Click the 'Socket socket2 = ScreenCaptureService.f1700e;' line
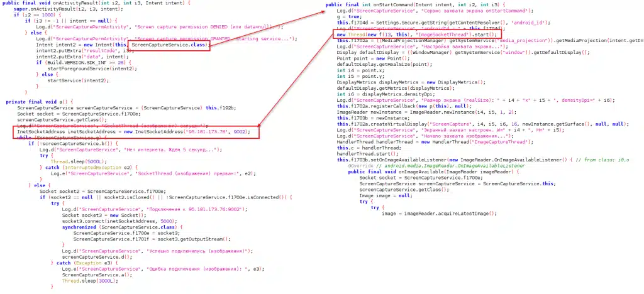This screenshot has height=294, width=644. pyautogui.click(x=103, y=192)
